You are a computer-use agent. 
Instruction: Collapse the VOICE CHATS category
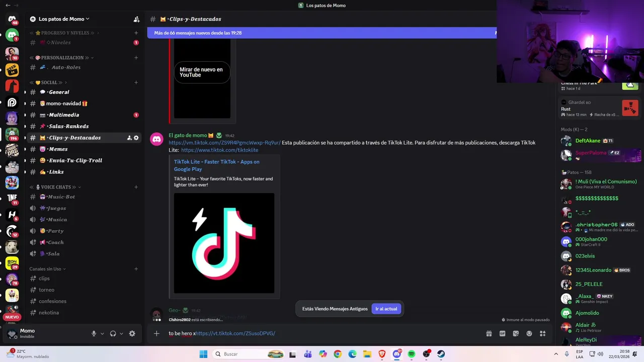pyautogui.click(x=55, y=187)
